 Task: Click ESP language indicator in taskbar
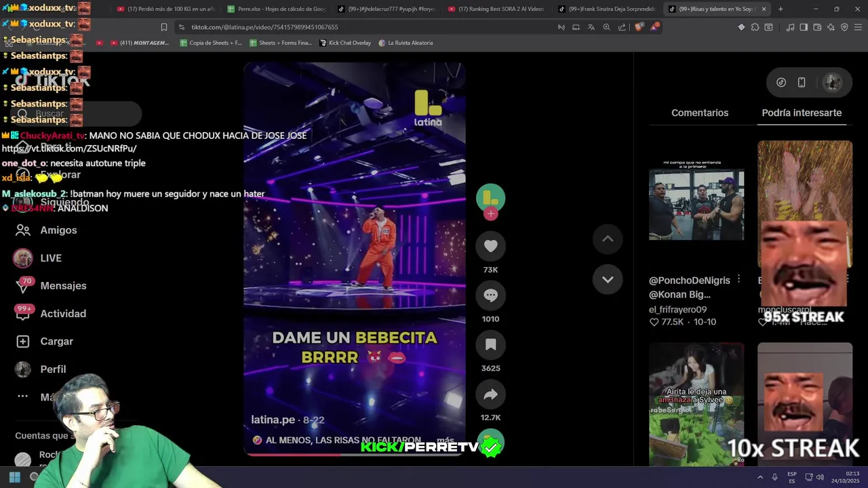pos(792,477)
